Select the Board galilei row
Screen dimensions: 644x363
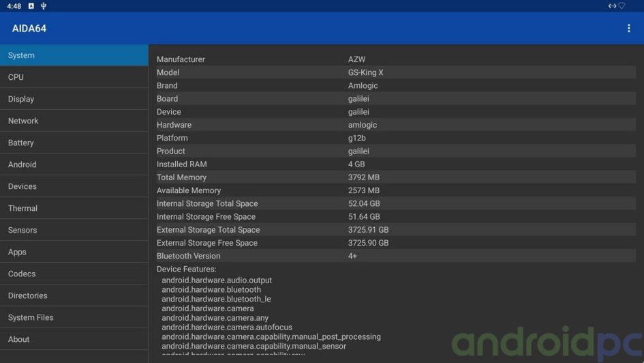pos(396,99)
